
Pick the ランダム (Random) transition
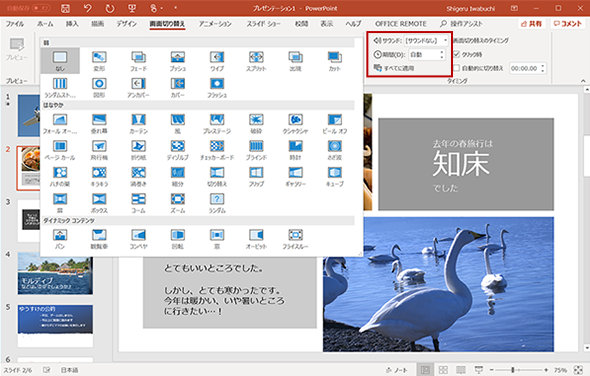tap(217, 202)
